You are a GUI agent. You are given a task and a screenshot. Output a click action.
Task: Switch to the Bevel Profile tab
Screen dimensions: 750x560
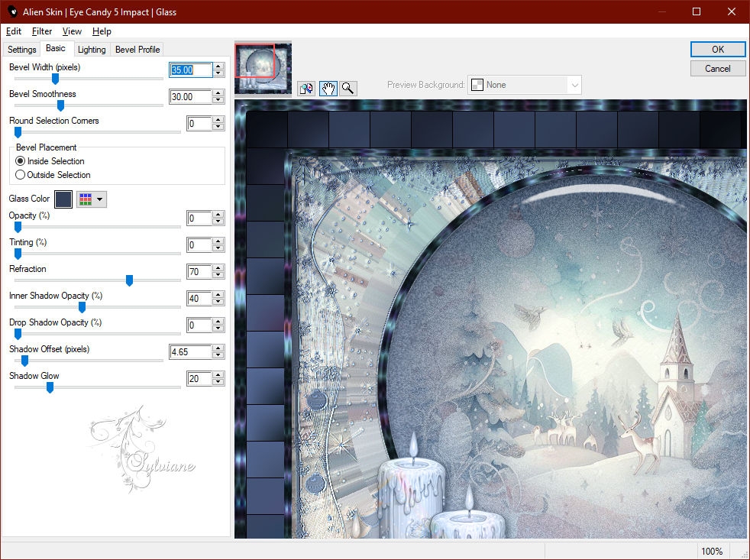point(137,50)
